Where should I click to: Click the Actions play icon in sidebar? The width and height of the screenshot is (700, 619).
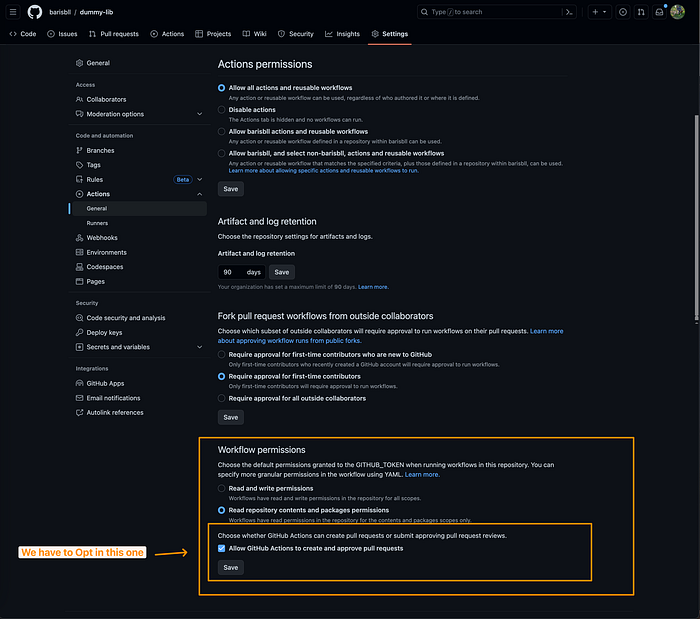[79, 194]
